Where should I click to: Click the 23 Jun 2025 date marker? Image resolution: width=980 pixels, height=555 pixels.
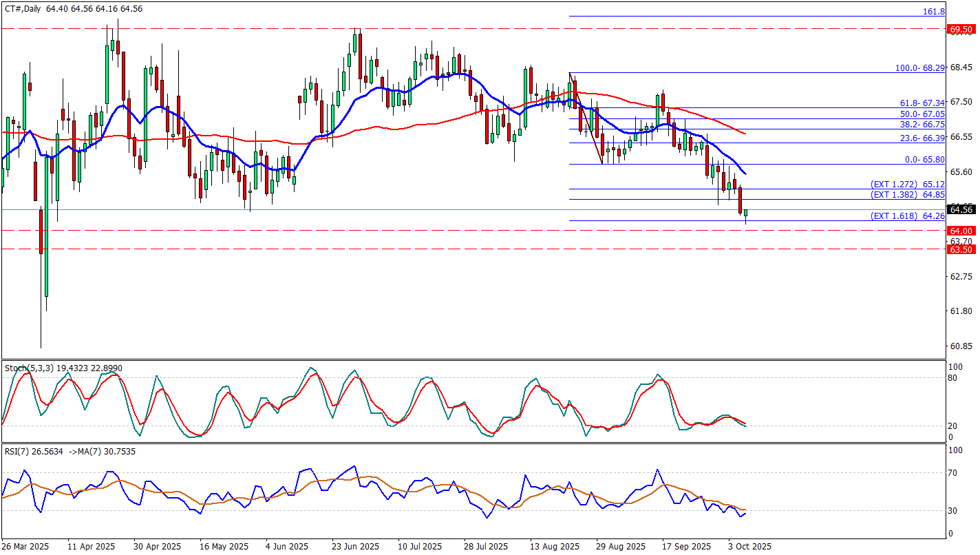(355, 546)
